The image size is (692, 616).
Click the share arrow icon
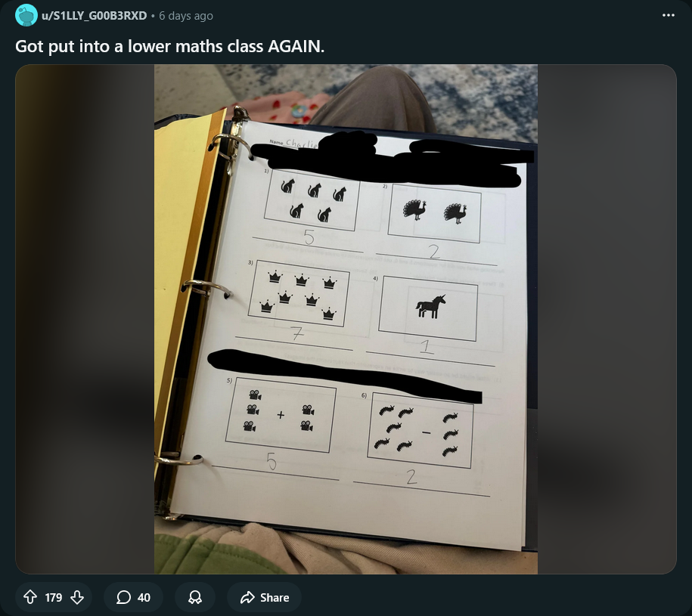click(x=247, y=597)
